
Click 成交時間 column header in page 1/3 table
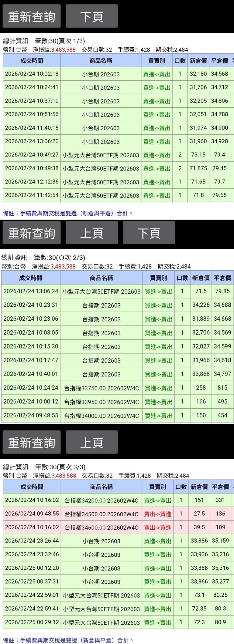coord(32,61)
